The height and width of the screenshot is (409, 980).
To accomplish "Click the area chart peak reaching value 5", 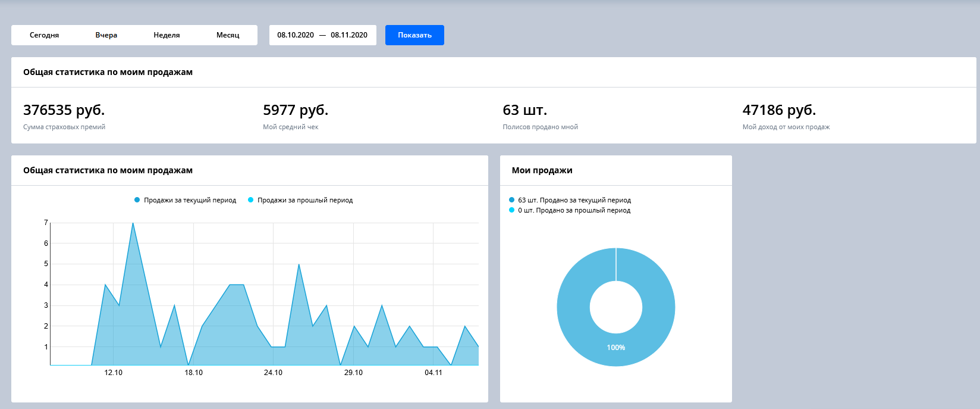I will [299, 265].
